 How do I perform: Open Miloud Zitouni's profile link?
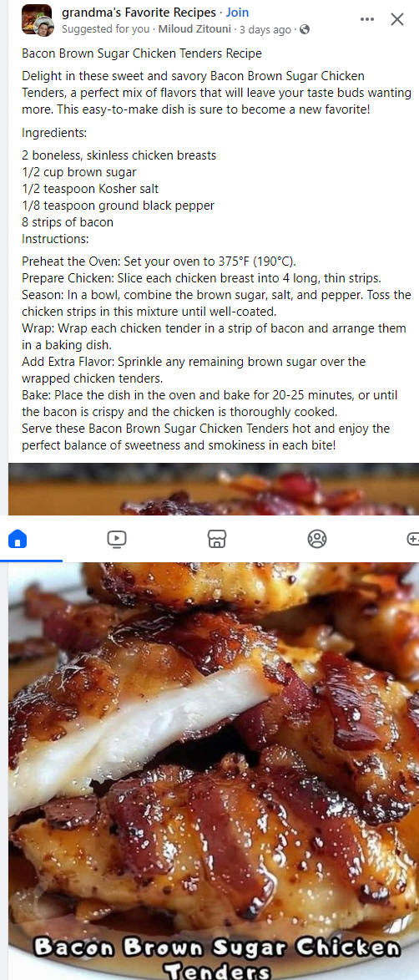coord(195,29)
